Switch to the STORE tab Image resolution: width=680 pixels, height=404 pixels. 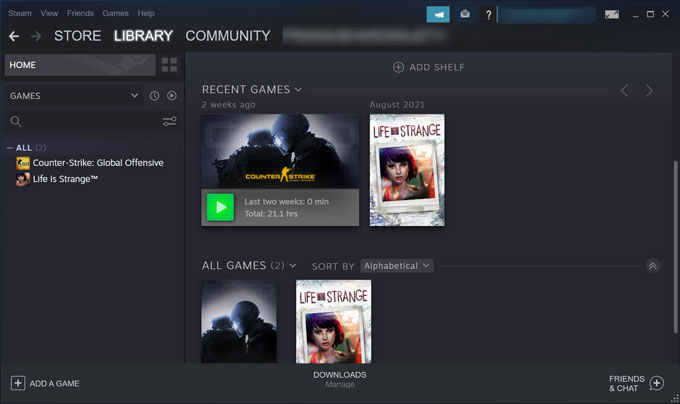click(x=77, y=36)
